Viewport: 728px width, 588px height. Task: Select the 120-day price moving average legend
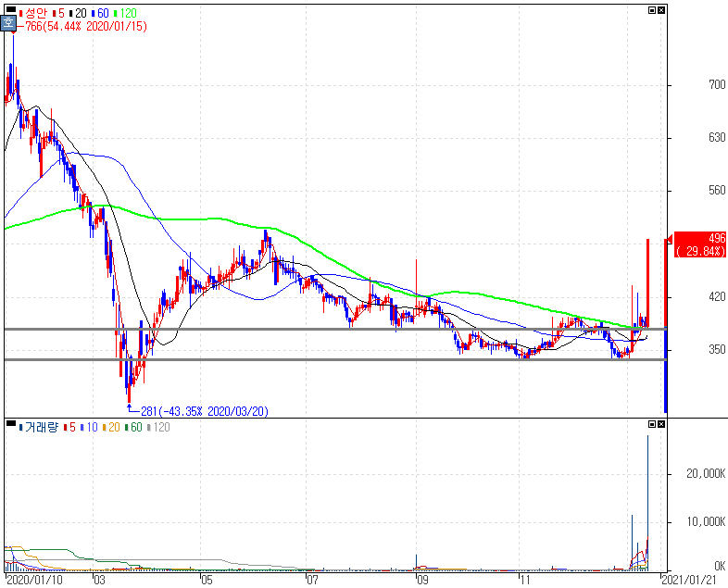coord(125,13)
